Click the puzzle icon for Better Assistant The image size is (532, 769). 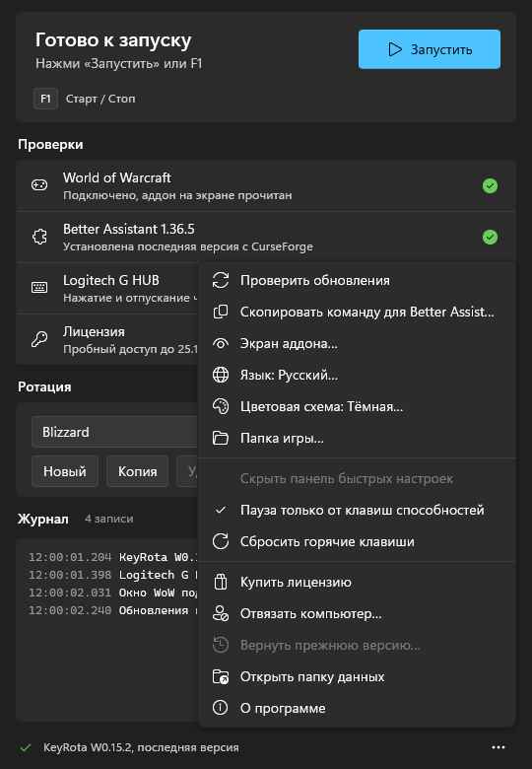click(39, 237)
